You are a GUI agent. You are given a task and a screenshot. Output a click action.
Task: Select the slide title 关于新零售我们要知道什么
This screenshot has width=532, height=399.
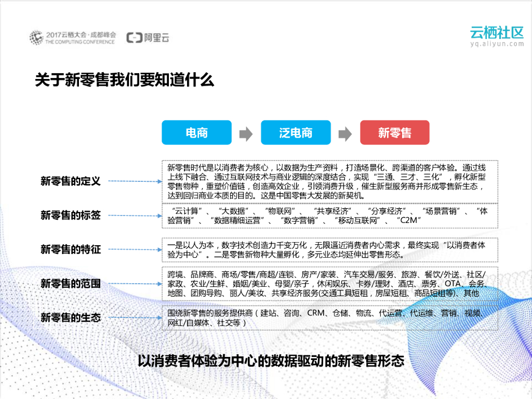click(125, 80)
